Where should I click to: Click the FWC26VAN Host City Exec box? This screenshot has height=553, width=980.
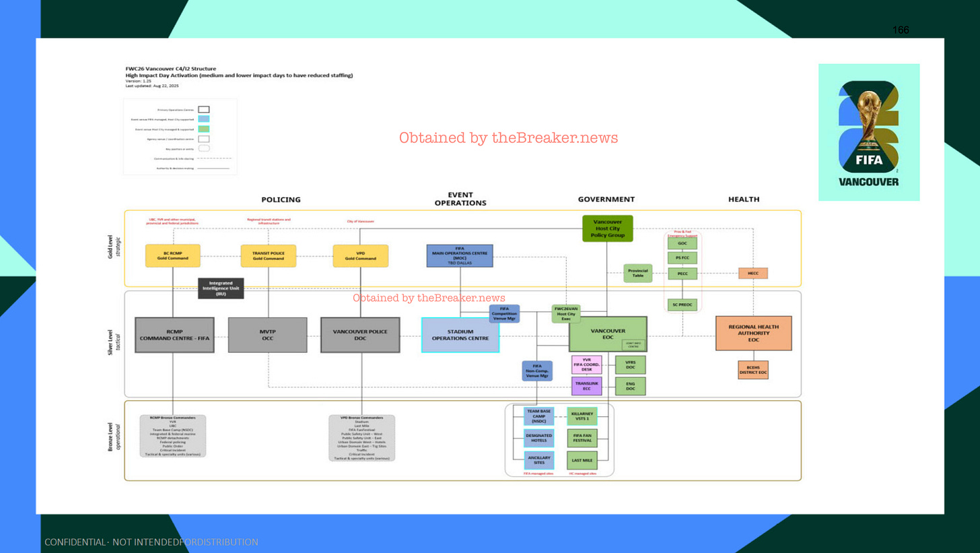[567, 314]
